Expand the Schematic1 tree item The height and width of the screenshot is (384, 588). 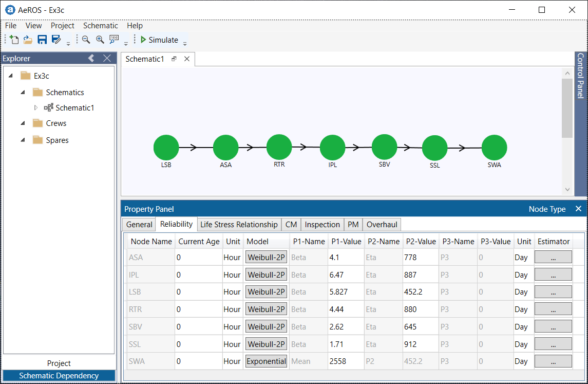click(35, 108)
